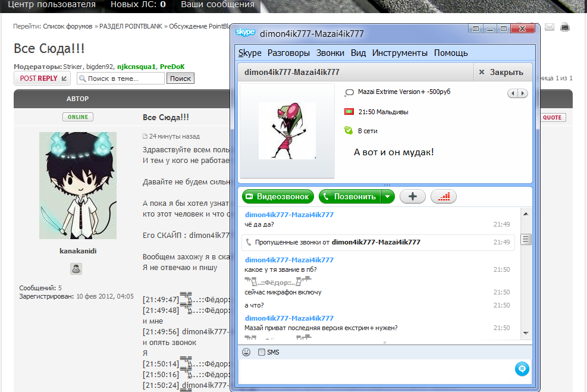Go to РАЗДЕЛ POINTBLANK breadcrumb link
The width and height of the screenshot is (587, 392).
click(131, 26)
